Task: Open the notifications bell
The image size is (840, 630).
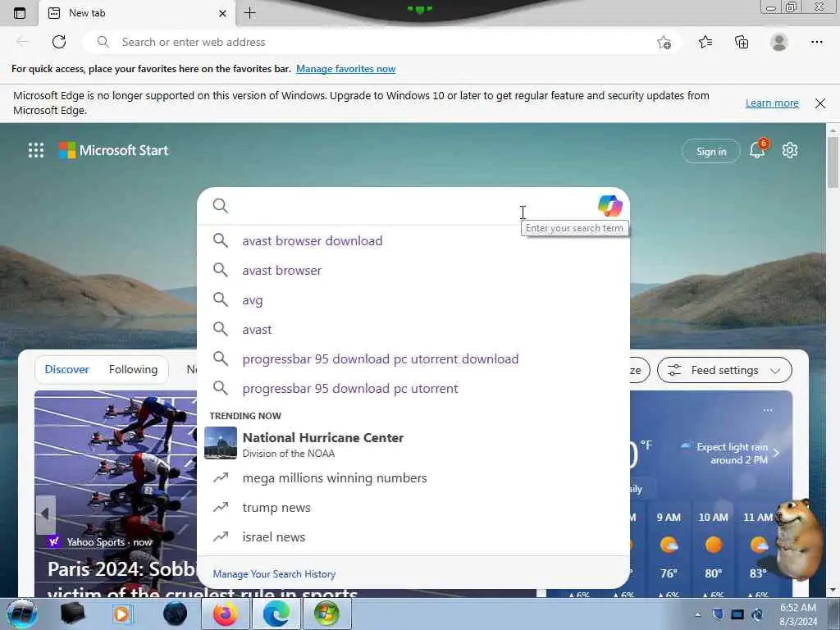Action: (757, 149)
